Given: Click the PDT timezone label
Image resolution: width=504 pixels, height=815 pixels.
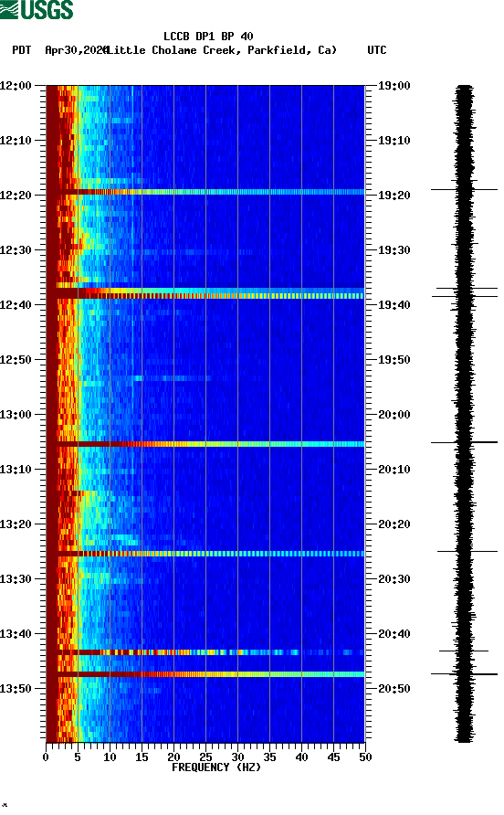Looking at the screenshot, I should (x=22, y=50).
